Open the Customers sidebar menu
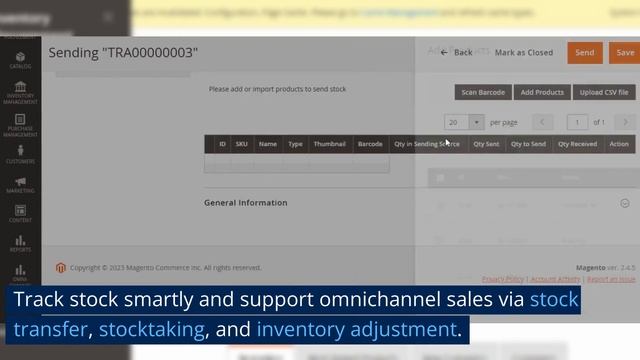 click(x=20, y=155)
